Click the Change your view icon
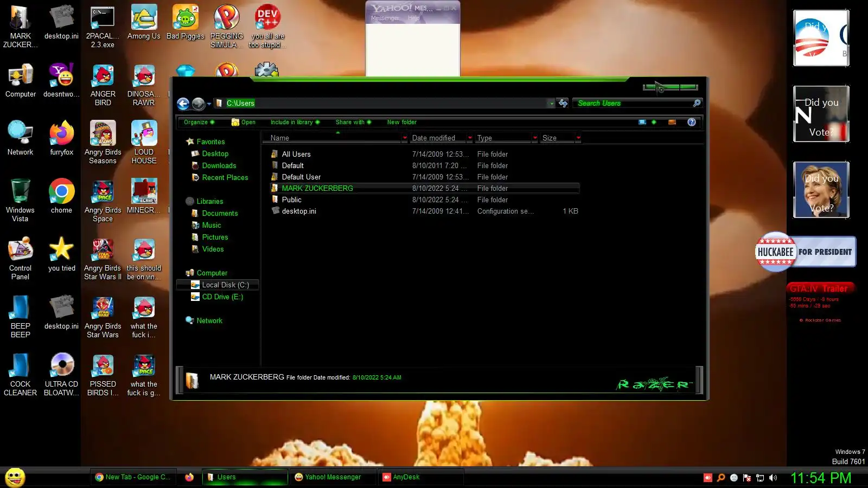This screenshot has width=868, height=488. pos(642,122)
